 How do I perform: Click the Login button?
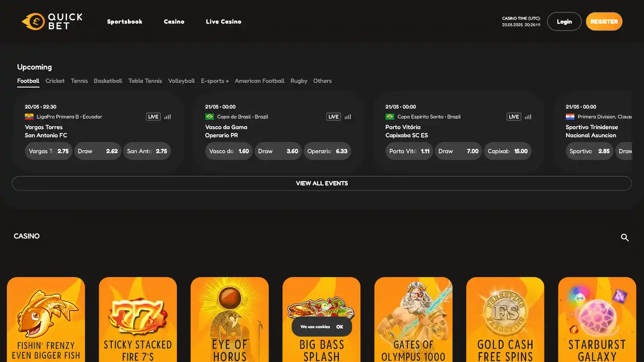tap(564, 21)
